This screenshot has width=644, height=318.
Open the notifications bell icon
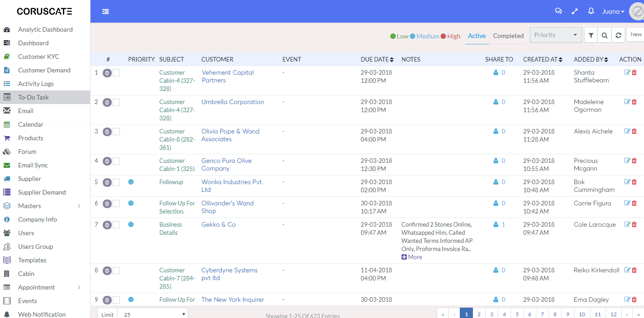click(591, 11)
